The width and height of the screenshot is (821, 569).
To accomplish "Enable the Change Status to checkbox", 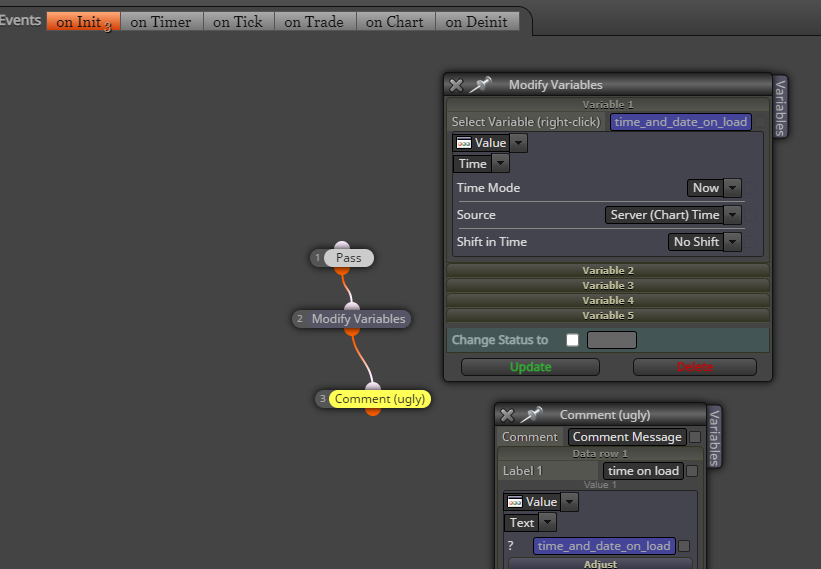I will 572,340.
